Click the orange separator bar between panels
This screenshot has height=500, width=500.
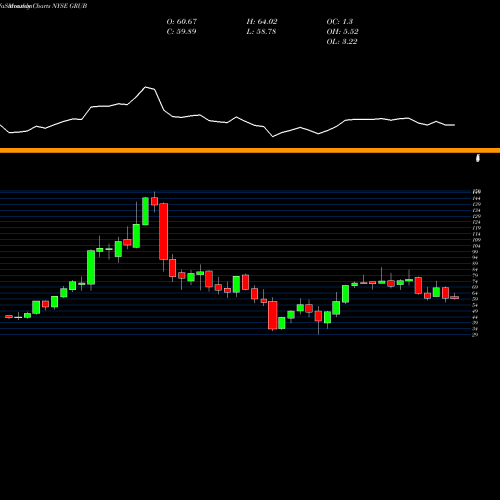pos(250,150)
